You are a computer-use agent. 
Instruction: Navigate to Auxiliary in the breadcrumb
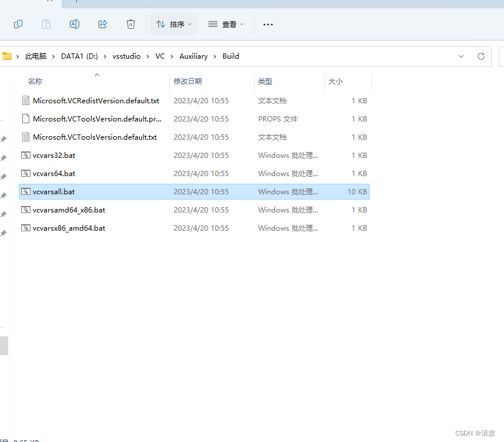click(x=194, y=56)
